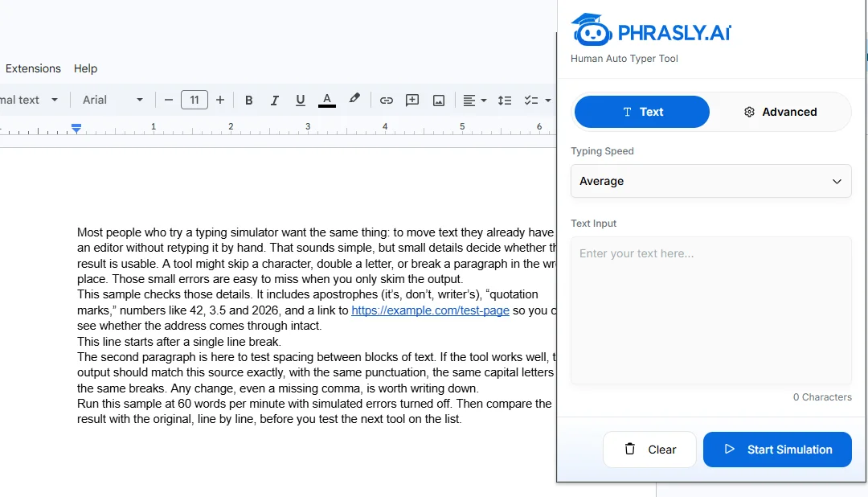Screen dimensions: 868x497
Task: Open the line and paragraph spacing icon
Action: 504,101
